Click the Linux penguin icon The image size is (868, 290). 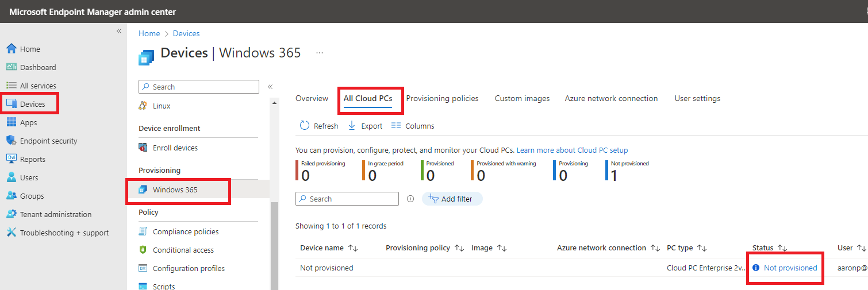(x=143, y=106)
